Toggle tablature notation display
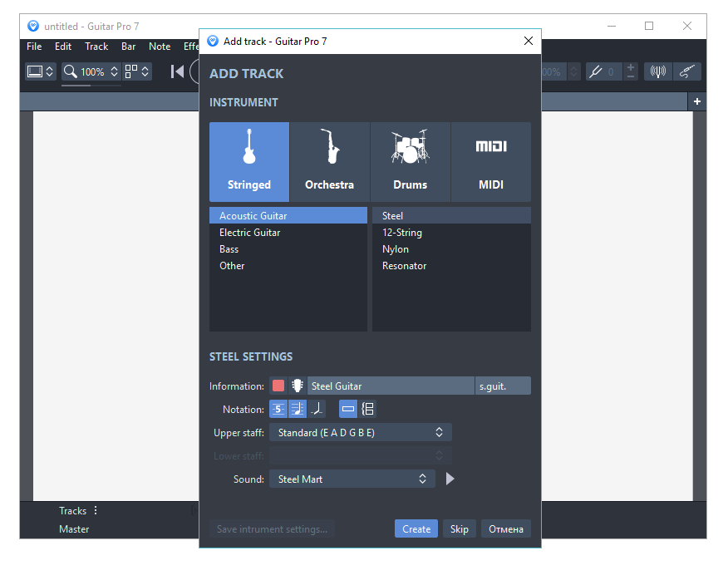The width and height of the screenshot is (728, 575). pyautogui.click(x=278, y=409)
